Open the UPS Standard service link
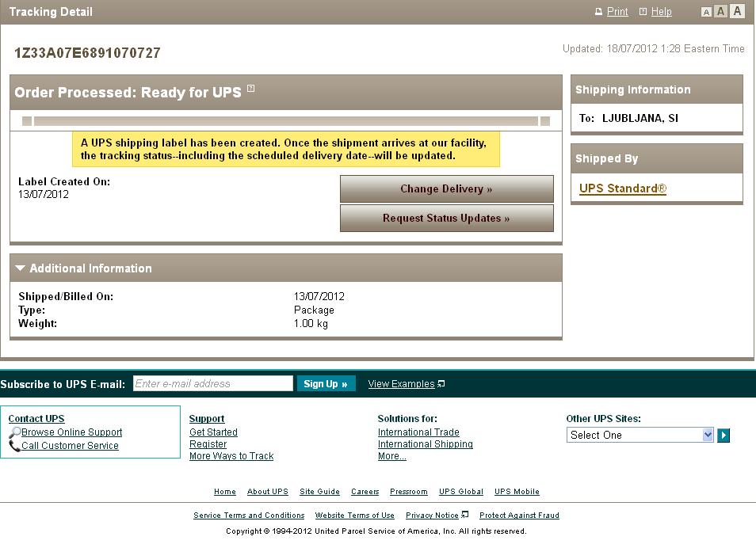Viewport: 756px width, 548px height. coord(622,188)
